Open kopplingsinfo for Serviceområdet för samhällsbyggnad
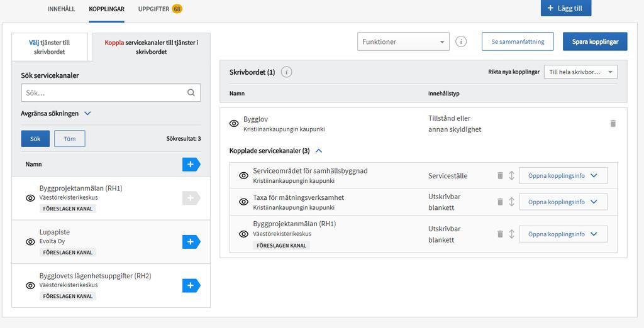The height and width of the screenshot is (328, 644). [563, 176]
